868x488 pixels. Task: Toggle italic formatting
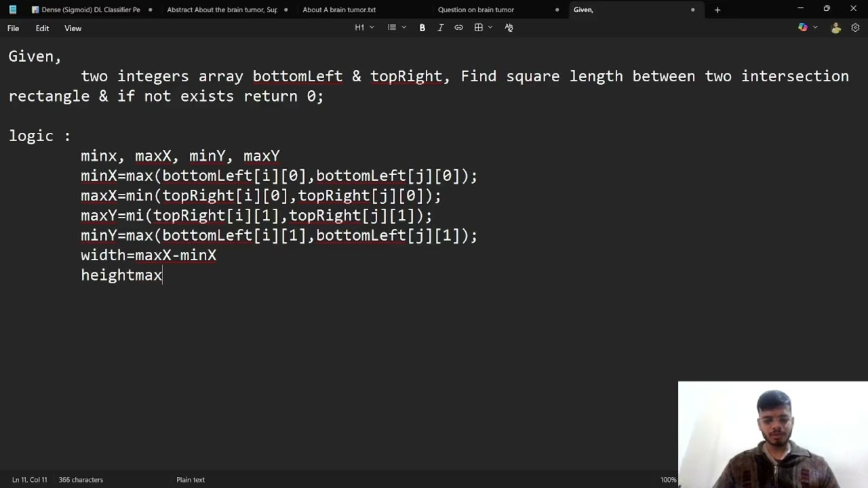coord(440,28)
